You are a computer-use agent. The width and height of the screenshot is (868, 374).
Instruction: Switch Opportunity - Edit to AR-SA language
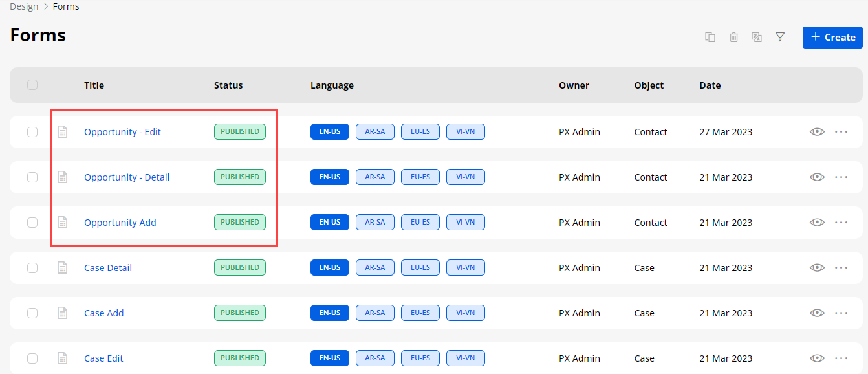[374, 132]
